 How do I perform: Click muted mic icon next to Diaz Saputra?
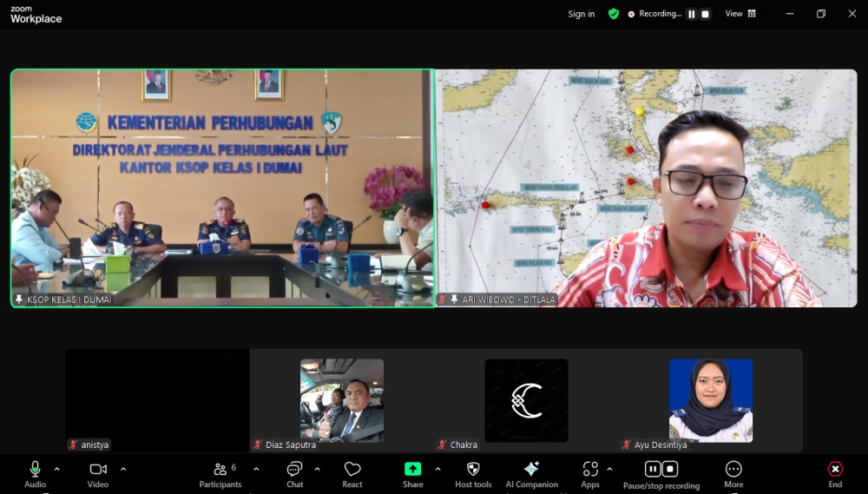[x=258, y=445]
